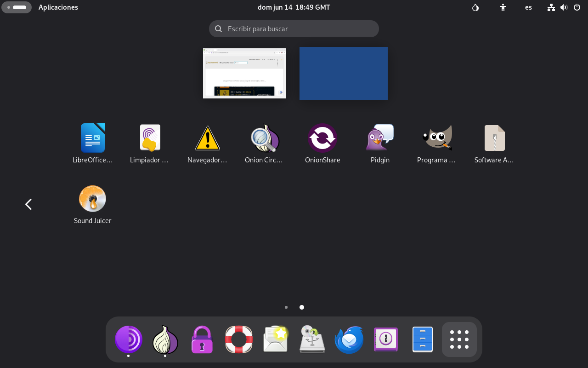The width and height of the screenshot is (588, 368).
Task: Launch the Navegador app with warning triangle icon
Action: pyautogui.click(x=208, y=143)
